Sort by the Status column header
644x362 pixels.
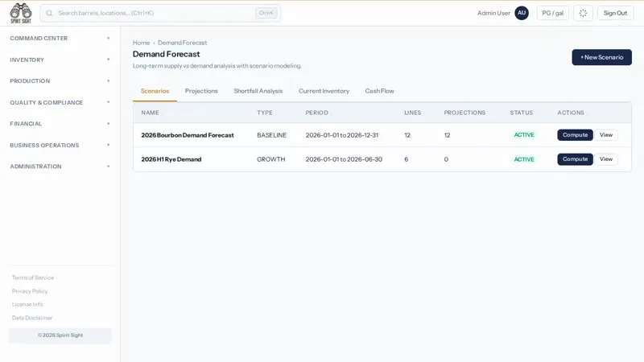pyautogui.click(x=521, y=113)
